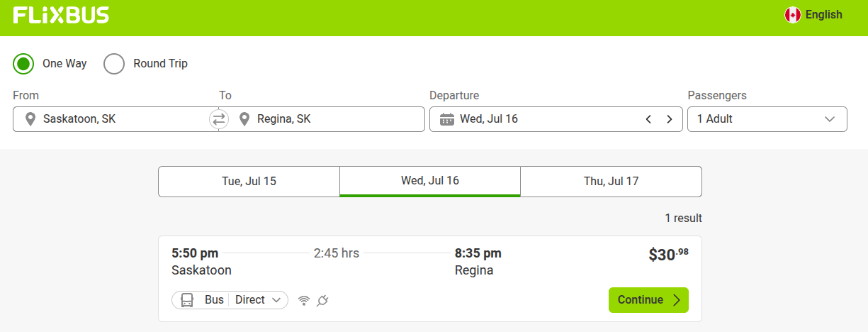This screenshot has height=332, width=868.
Task: Swap origin and destination cities
Action: pyautogui.click(x=219, y=119)
